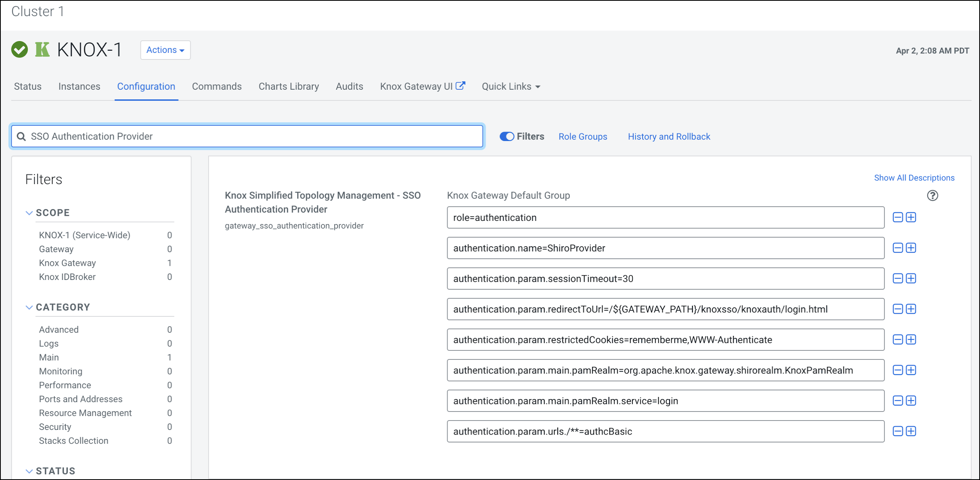980x480 pixels.
Task: Remove the role=authentication entry with minus icon
Action: 897,217
